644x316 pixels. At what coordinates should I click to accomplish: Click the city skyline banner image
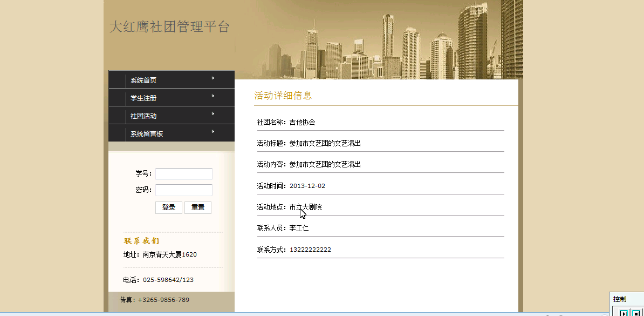(x=379, y=39)
